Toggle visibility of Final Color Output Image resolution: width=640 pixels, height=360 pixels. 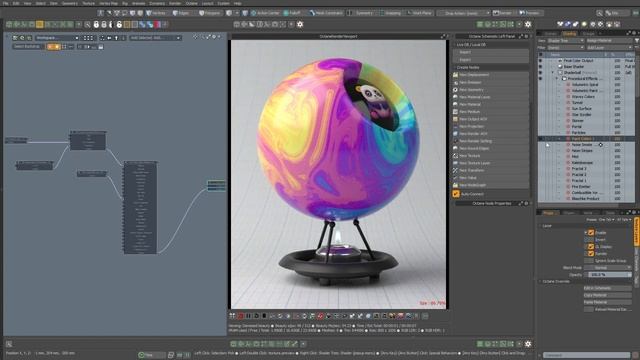point(541,60)
